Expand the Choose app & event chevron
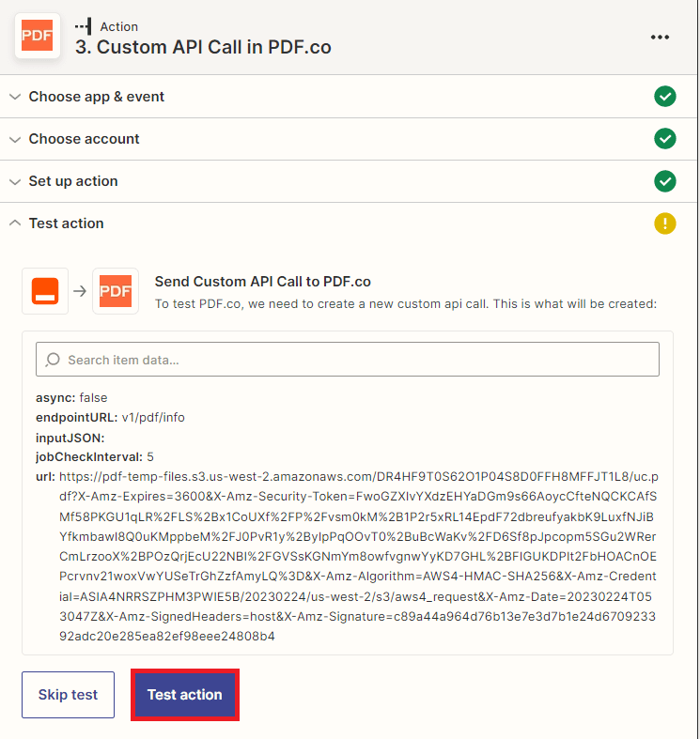This screenshot has width=700, height=739. 15,97
